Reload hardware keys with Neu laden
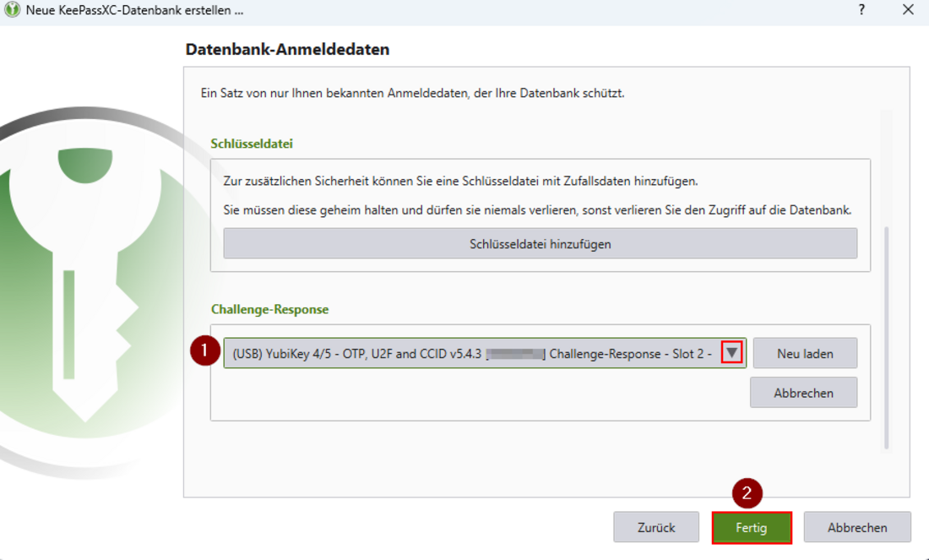929x560 pixels. pyautogui.click(x=805, y=353)
